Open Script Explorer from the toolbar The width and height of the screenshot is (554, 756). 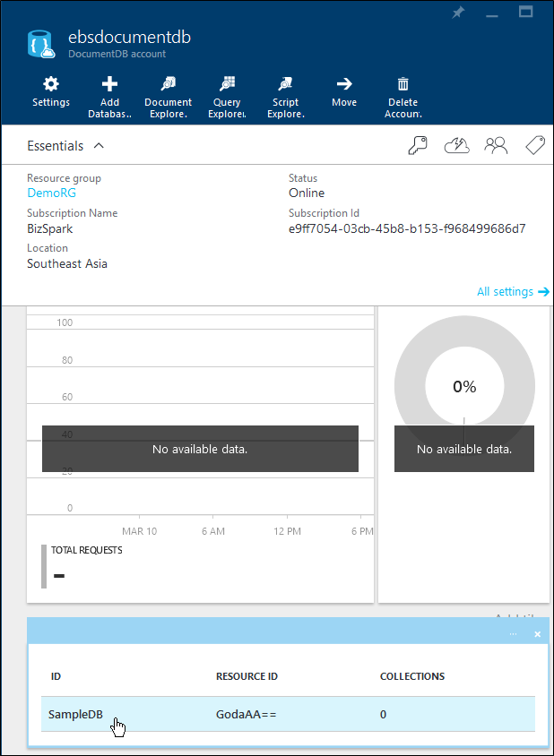[x=286, y=97]
